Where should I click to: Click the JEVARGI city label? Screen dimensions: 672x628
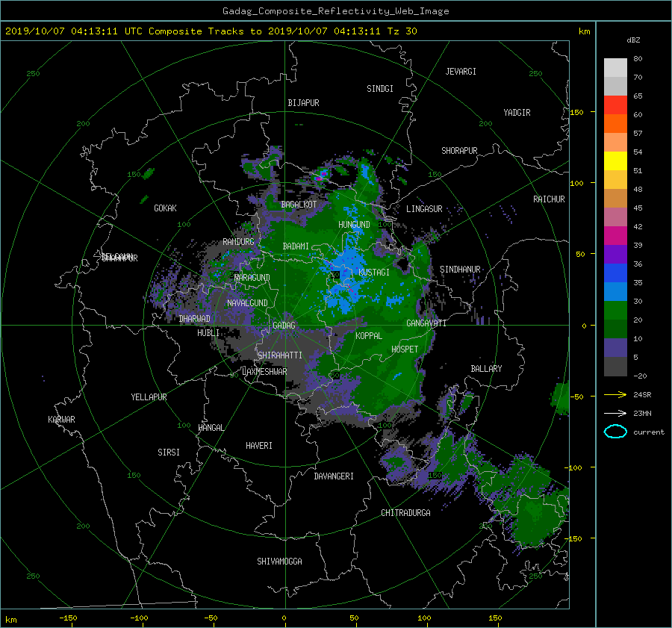tap(461, 72)
